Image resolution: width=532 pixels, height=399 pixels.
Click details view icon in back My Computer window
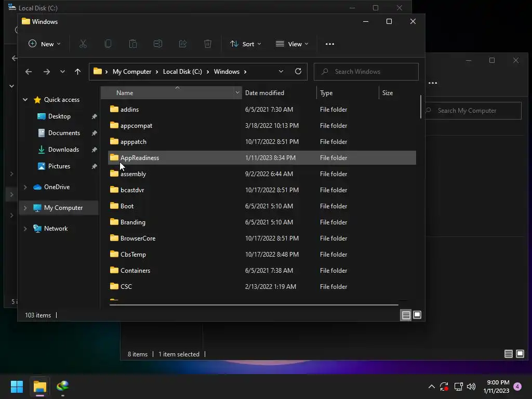[x=508, y=354]
